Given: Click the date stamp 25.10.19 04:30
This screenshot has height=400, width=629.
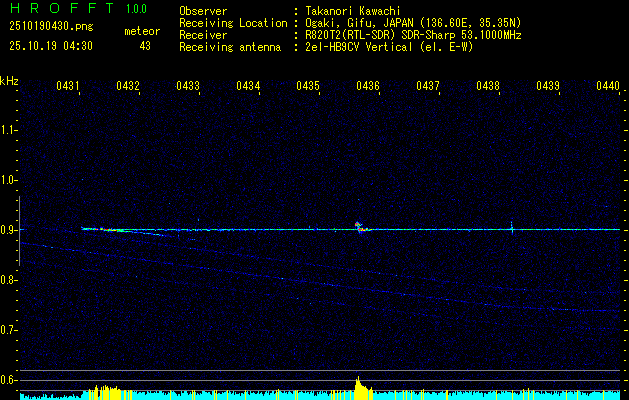Looking at the screenshot, I should pyautogui.click(x=51, y=46).
